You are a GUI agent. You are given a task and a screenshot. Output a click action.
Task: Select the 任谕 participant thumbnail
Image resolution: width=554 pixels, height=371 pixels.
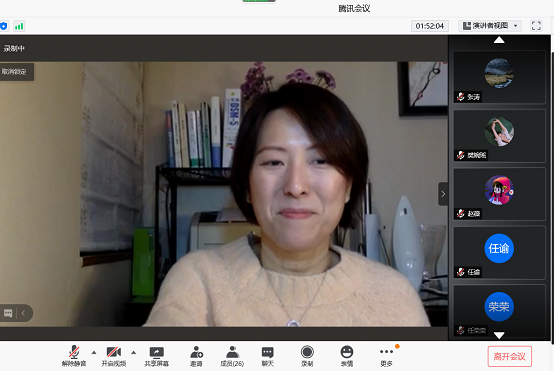(499, 253)
